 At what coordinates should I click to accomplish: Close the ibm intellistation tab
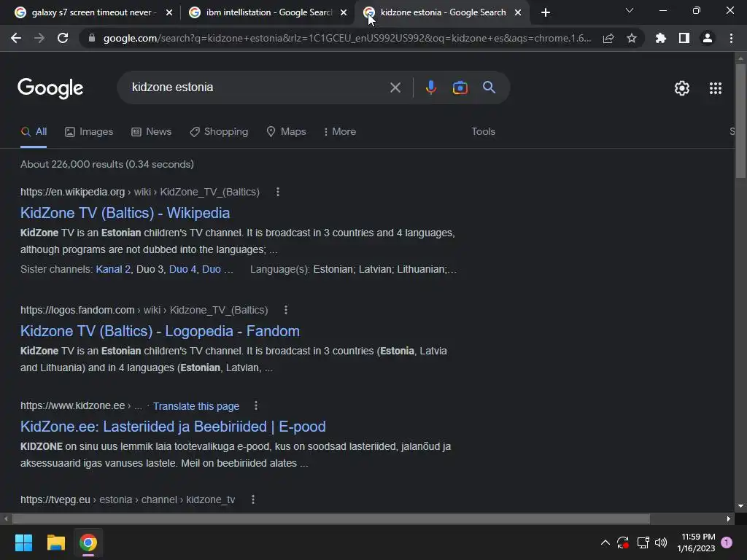click(344, 12)
